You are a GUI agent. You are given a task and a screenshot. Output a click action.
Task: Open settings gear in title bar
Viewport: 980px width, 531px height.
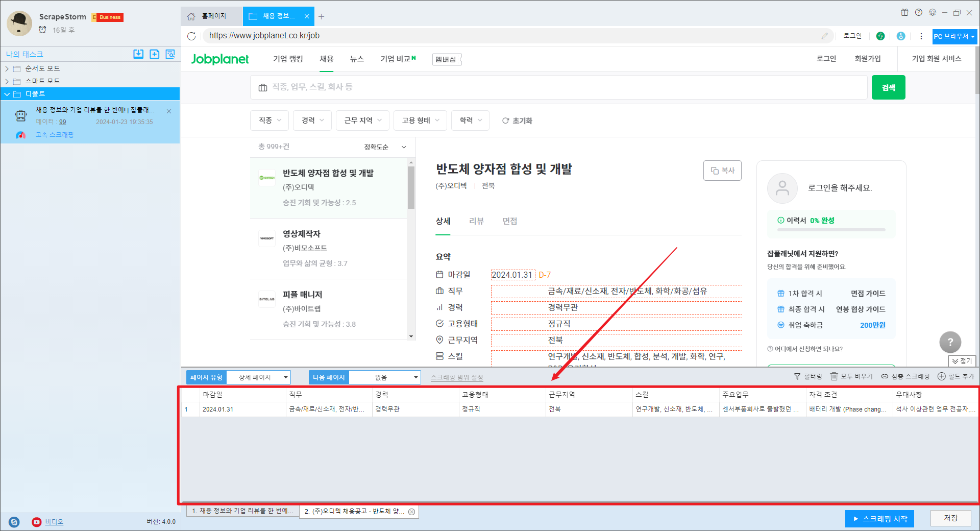tap(932, 12)
